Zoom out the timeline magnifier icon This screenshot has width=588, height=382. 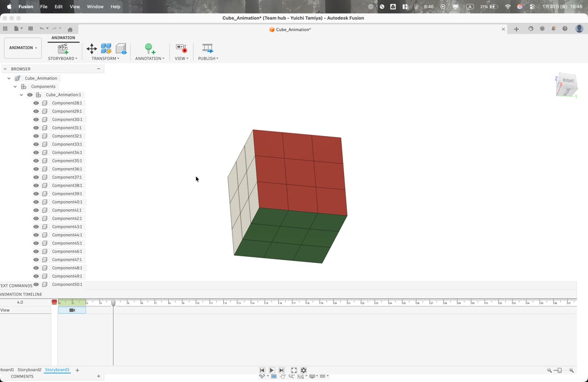pos(549,371)
